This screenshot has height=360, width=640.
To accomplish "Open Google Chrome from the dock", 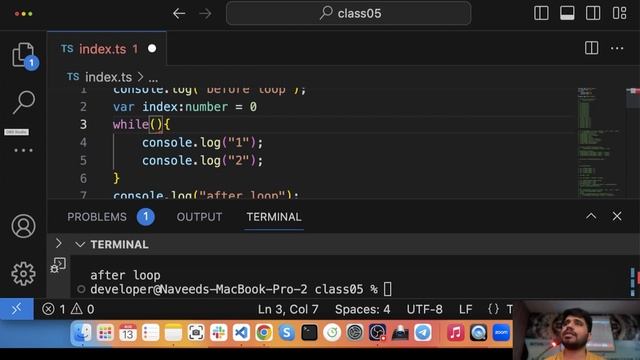I will [x=264, y=333].
